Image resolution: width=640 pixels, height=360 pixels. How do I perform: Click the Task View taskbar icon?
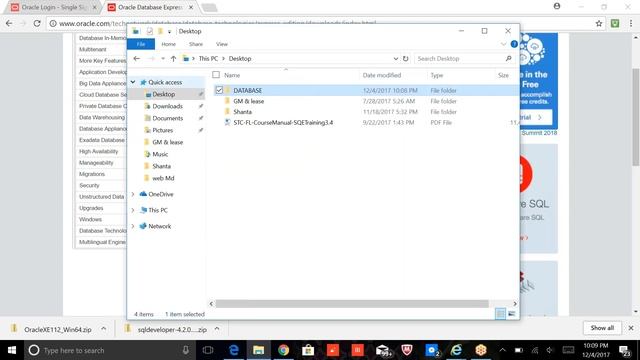(208, 350)
